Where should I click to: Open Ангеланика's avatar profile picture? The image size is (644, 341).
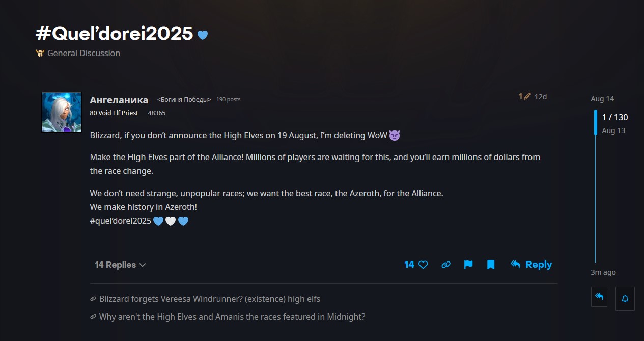click(62, 112)
